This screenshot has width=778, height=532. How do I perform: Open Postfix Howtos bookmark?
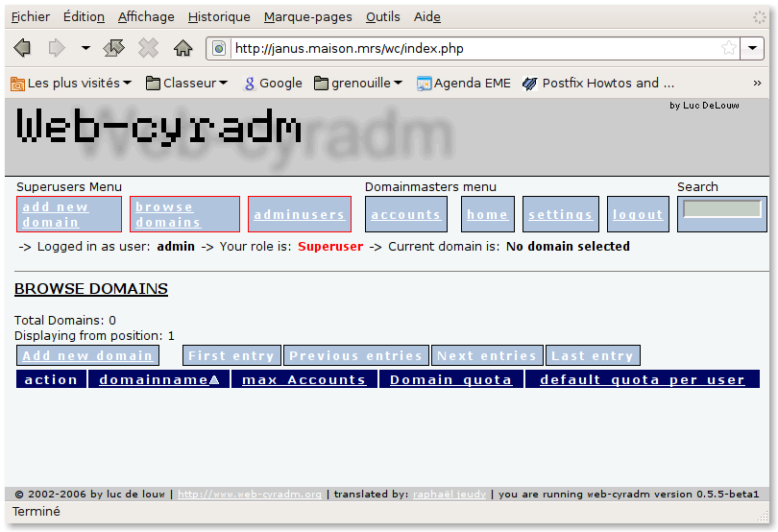(x=597, y=84)
